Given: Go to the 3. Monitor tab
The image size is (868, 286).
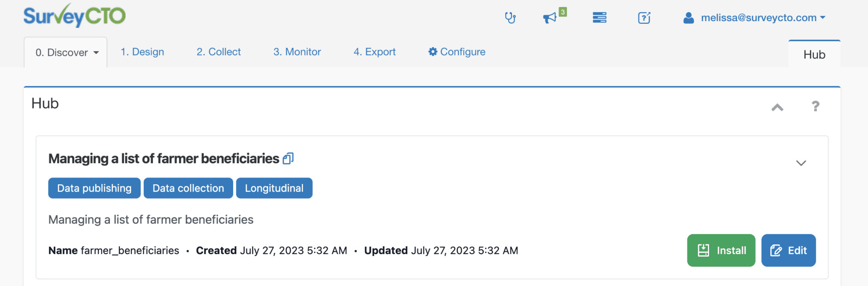Looking at the screenshot, I should point(297,52).
